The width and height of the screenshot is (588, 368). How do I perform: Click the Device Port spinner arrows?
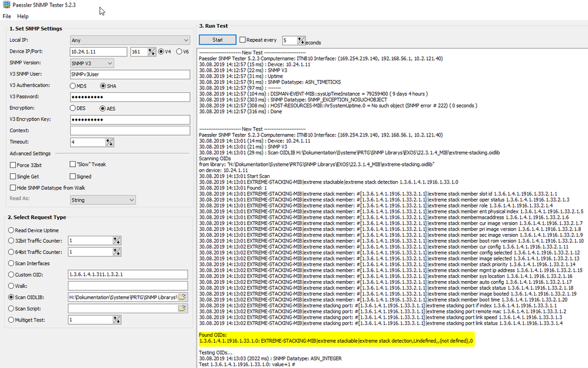click(x=151, y=52)
